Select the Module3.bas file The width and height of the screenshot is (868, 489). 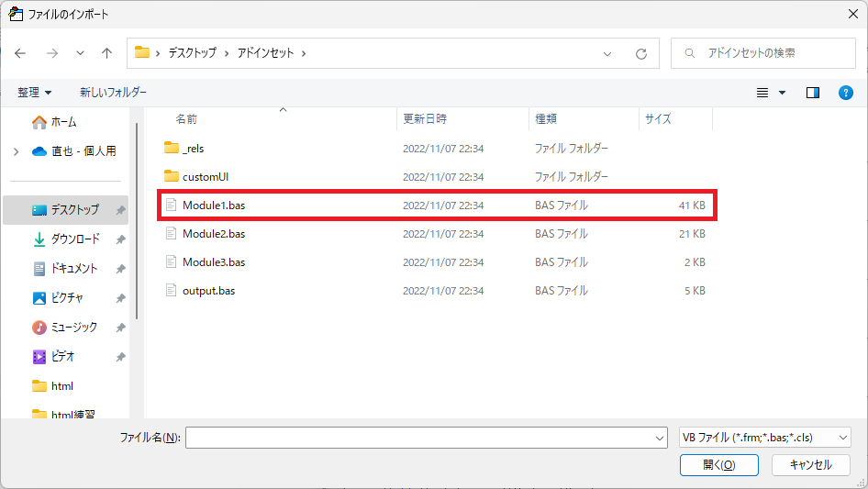438,262
